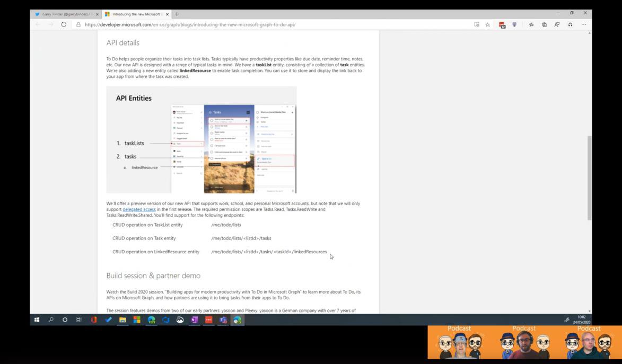622x364 pixels.
Task: Launch Office from the taskbar
Action: 94,320
